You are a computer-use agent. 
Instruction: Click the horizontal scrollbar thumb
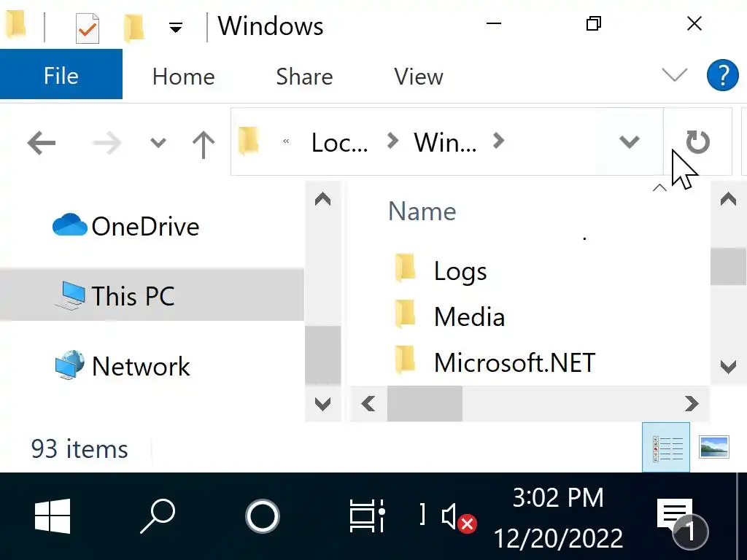pos(425,403)
